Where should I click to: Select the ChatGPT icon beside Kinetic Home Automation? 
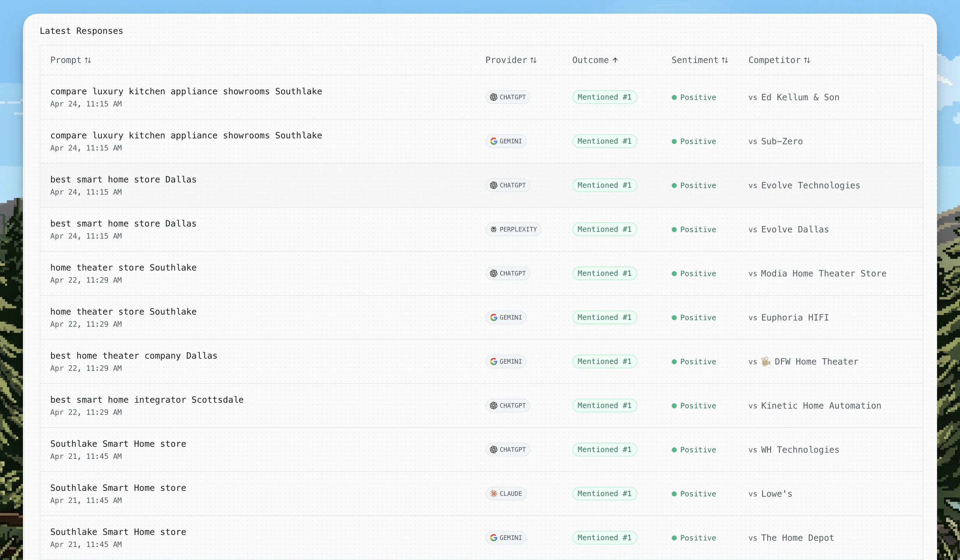[x=494, y=405]
